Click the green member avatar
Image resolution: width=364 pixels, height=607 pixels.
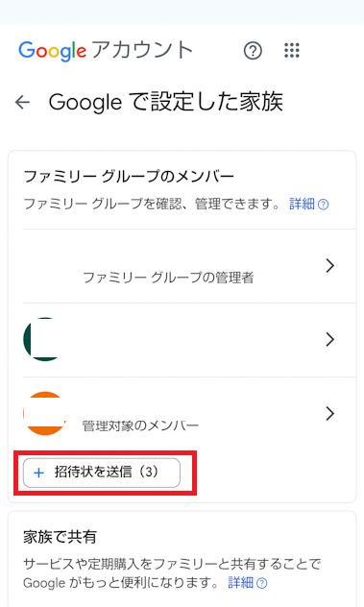[x=44, y=339]
